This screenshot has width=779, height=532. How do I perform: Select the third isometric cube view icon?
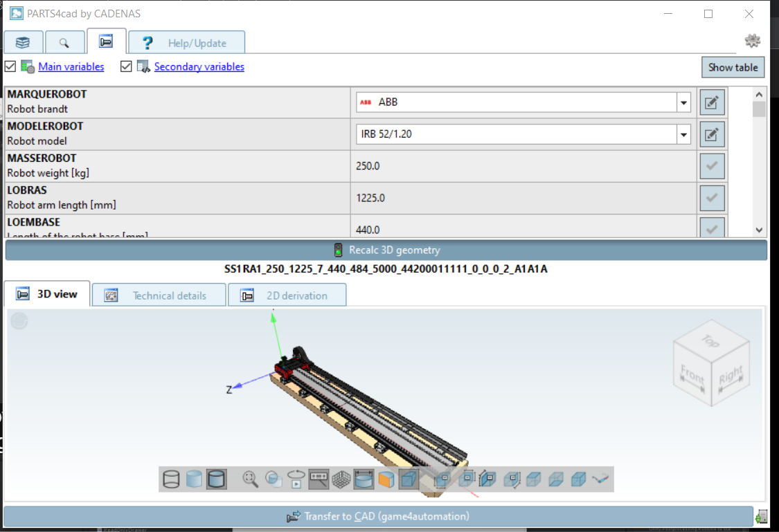click(578, 479)
